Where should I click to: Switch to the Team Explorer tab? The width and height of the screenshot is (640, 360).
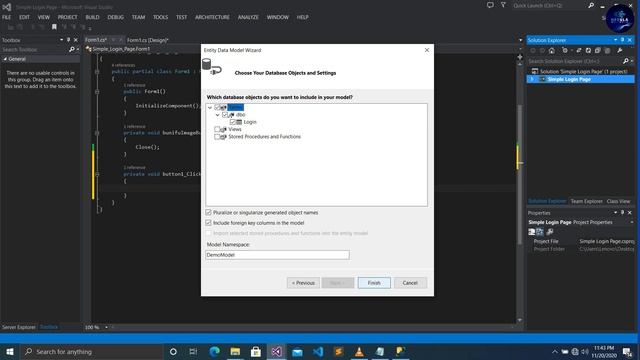pos(587,201)
